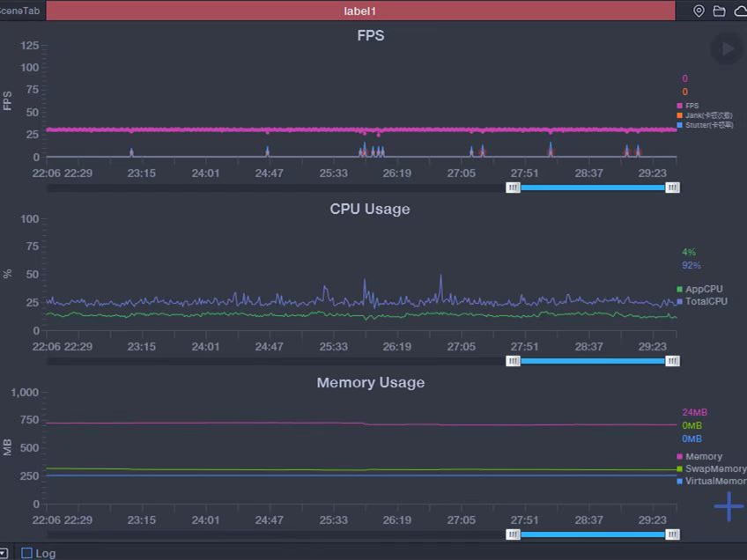The height and width of the screenshot is (560, 747).
Task: Click the cloud upload icon
Action: coord(740,11)
